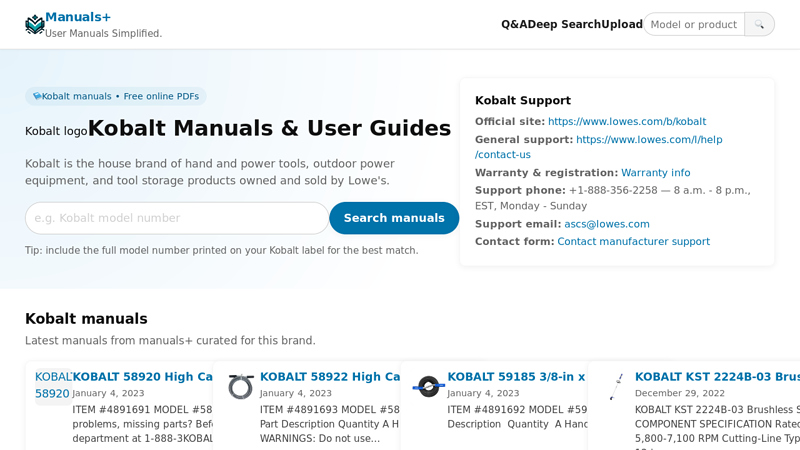The image size is (800, 450).
Task: Click the December 29, 2022 date text
Action: click(x=680, y=393)
